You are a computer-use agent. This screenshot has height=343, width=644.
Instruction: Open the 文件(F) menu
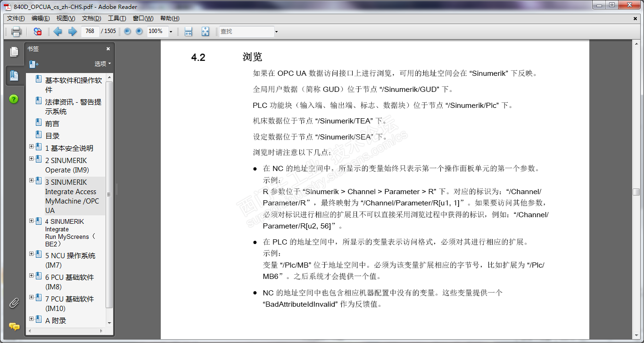(16, 18)
